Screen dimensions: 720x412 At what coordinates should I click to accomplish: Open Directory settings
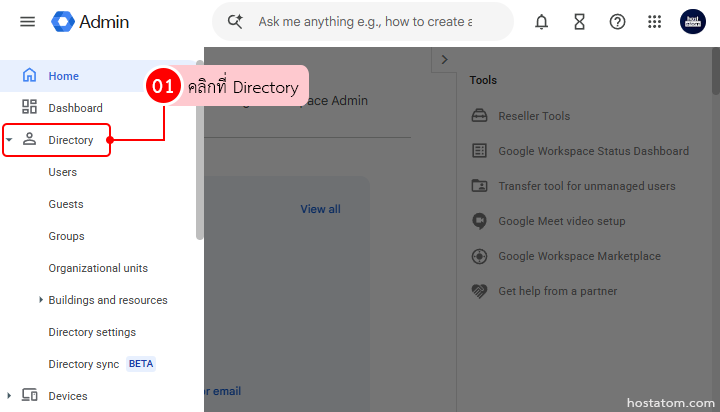(92, 332)
